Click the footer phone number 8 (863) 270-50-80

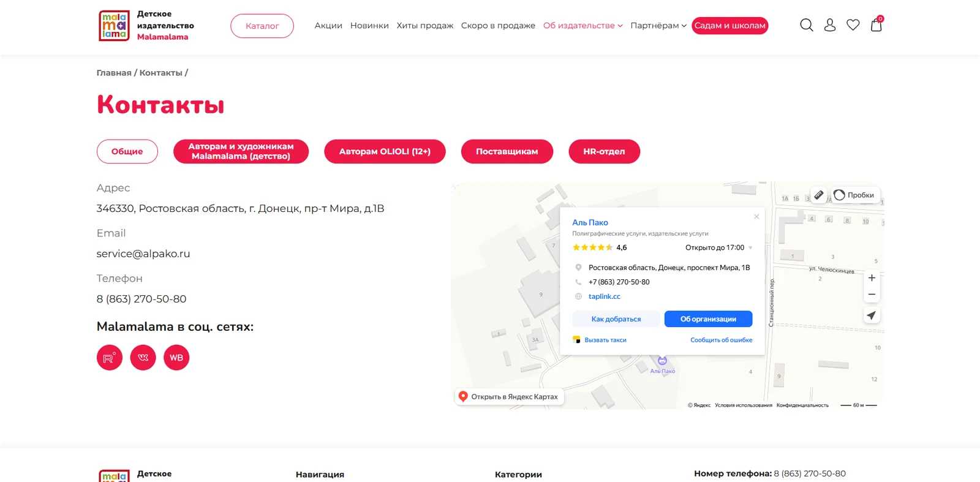click(x=810, y=473)
